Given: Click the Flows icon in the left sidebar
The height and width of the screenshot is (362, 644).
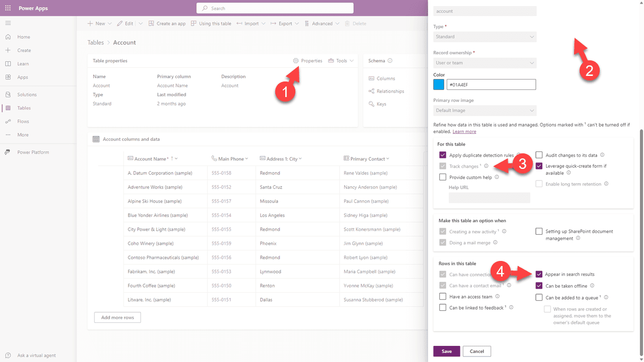Looking at the screenshot, I should coord(8,121).
